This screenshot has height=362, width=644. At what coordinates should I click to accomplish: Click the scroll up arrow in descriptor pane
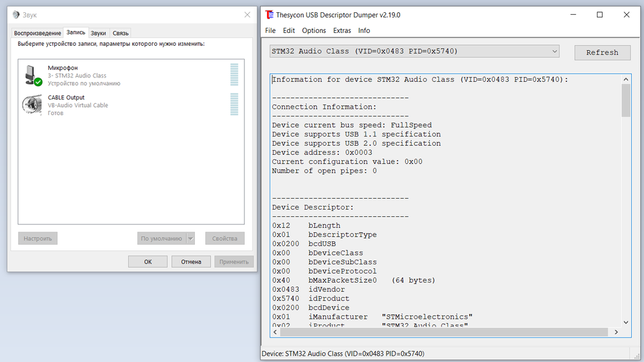click(626, 79)
